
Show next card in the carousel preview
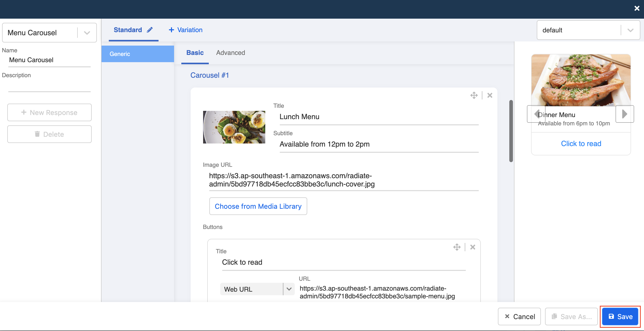pyautogui.click(x=625, y=114)
